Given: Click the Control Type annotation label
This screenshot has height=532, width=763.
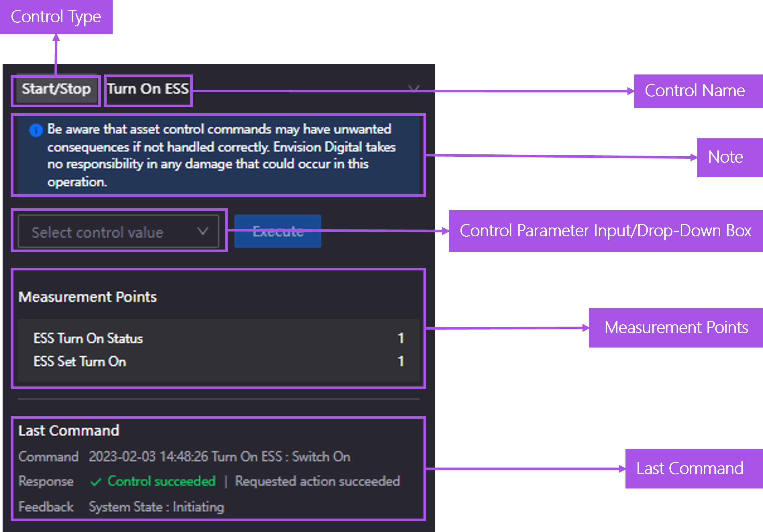Looking at the screenshot, I should (56, 17).
